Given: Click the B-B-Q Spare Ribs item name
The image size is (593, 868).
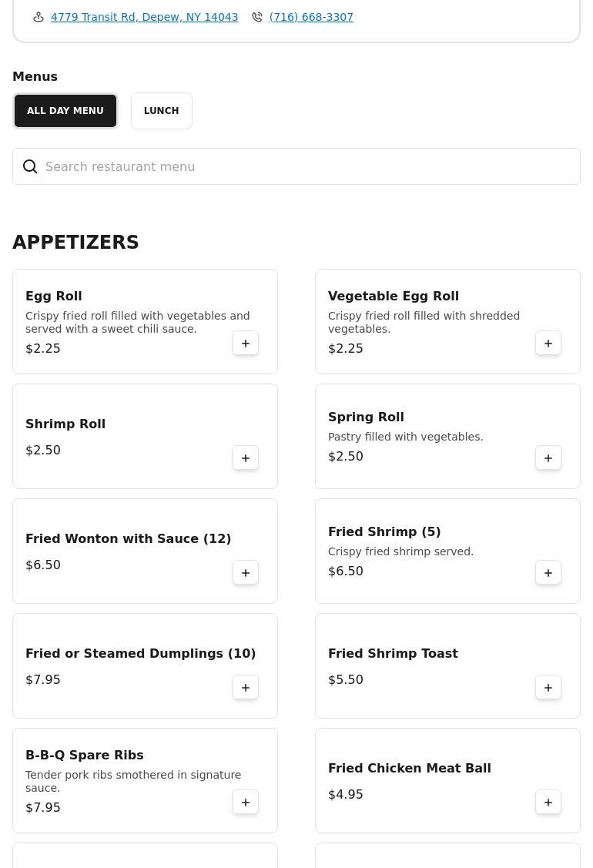Looking at the screenshot, I should coord(85,755).
